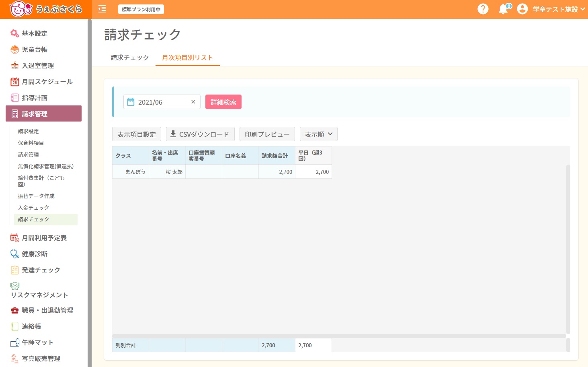
Task: Open 保育料項目 submenu item
Action: tap(31, 143)
